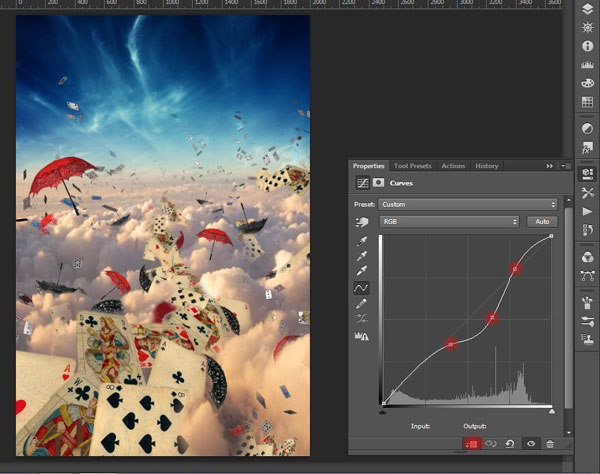
Task: Click the white input slider triangle
Action: coord(552,412)
